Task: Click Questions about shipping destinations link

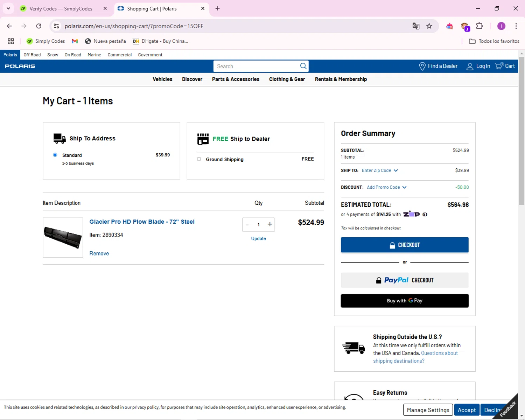Action: click(x=415, y=357)
